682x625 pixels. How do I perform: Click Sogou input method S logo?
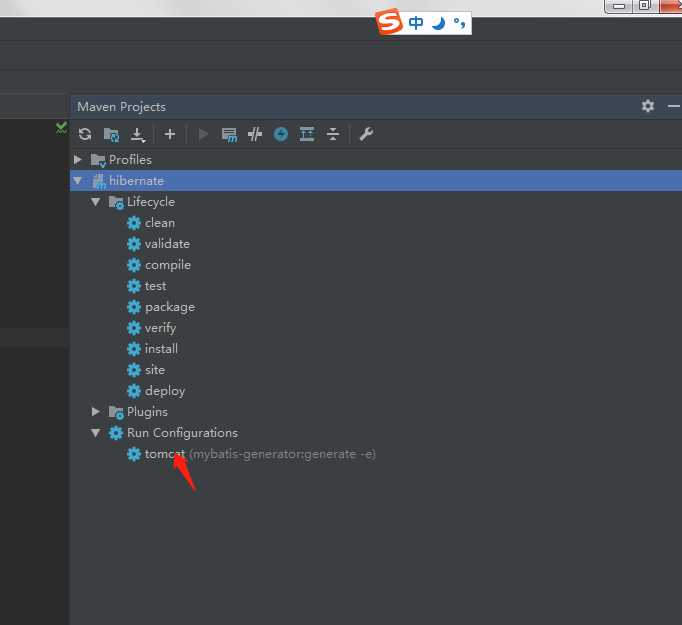388,22
